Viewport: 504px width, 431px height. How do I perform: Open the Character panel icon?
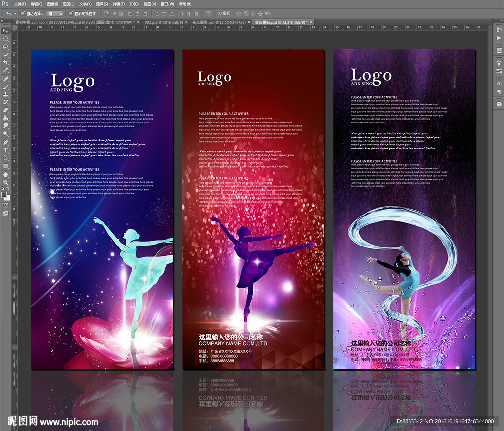pos(499,83)
